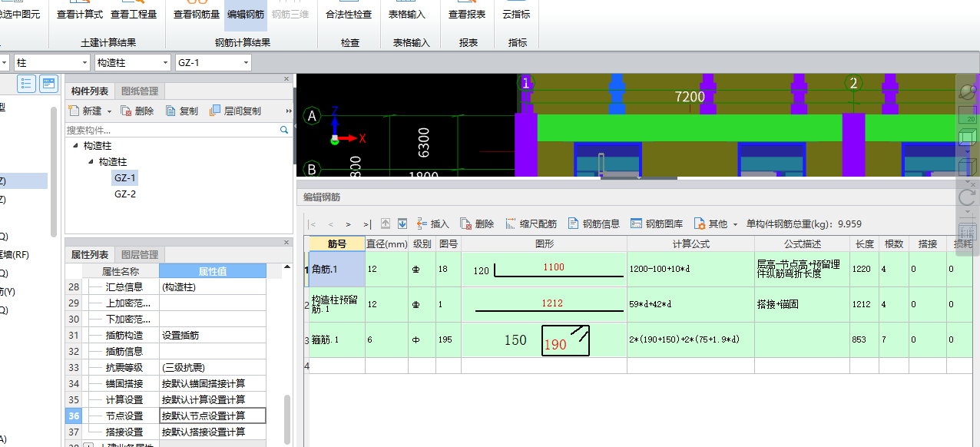Go to previous rebar row
The width and height of the screenshot is (980, 447).
click(x=330, y=224)
